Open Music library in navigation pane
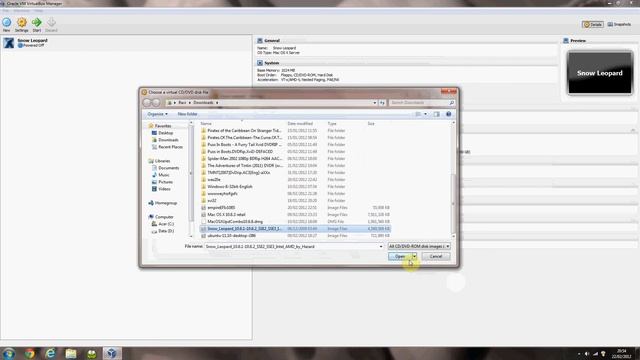 pyautogui.click(x=164, y=175)
